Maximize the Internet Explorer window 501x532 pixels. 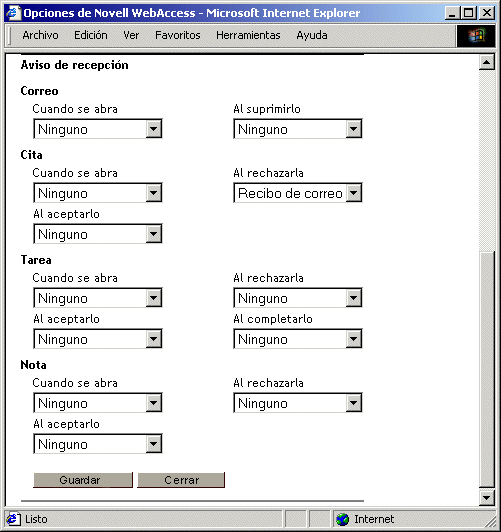pos(468,13)
